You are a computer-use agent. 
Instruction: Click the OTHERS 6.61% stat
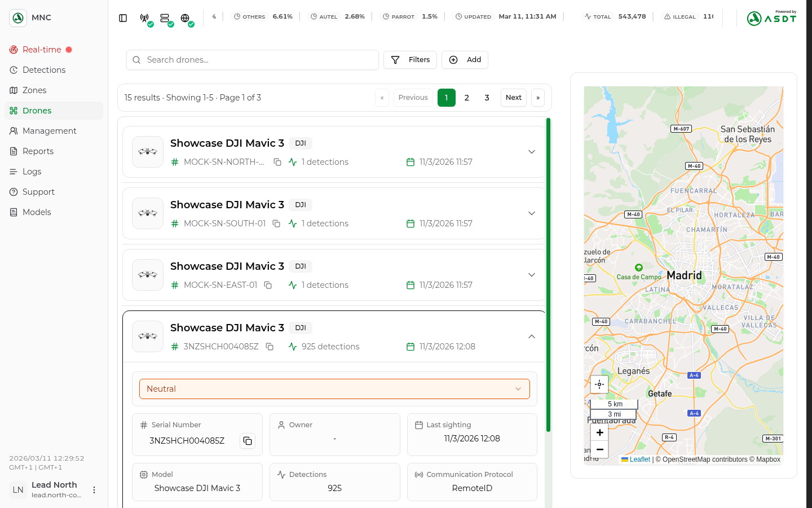[263, 17]
